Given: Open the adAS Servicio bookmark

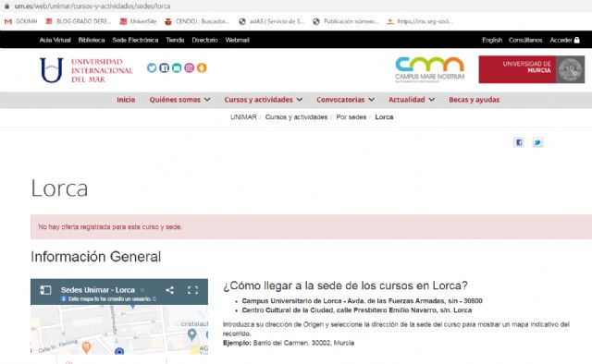Looking at the screenshot, I should point(271,21).
